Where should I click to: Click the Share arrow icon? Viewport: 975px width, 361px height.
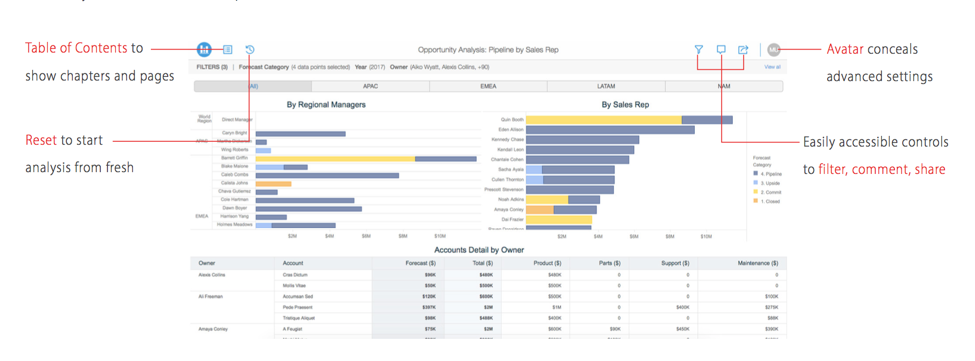[x=743, y=49]
